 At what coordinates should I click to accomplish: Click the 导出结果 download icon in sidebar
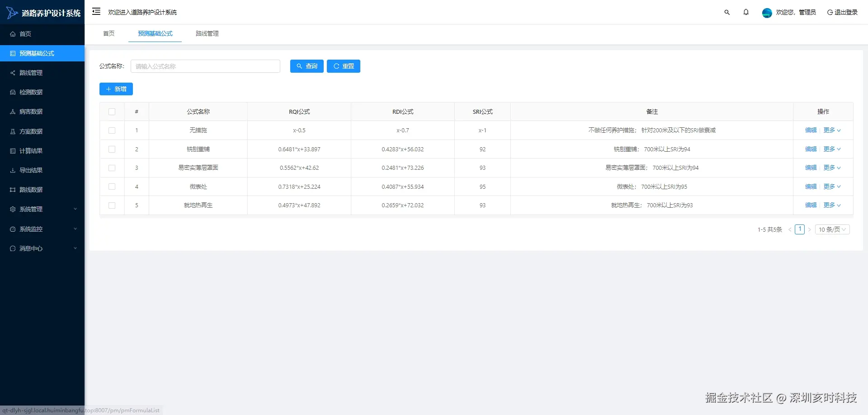[13, 170]
